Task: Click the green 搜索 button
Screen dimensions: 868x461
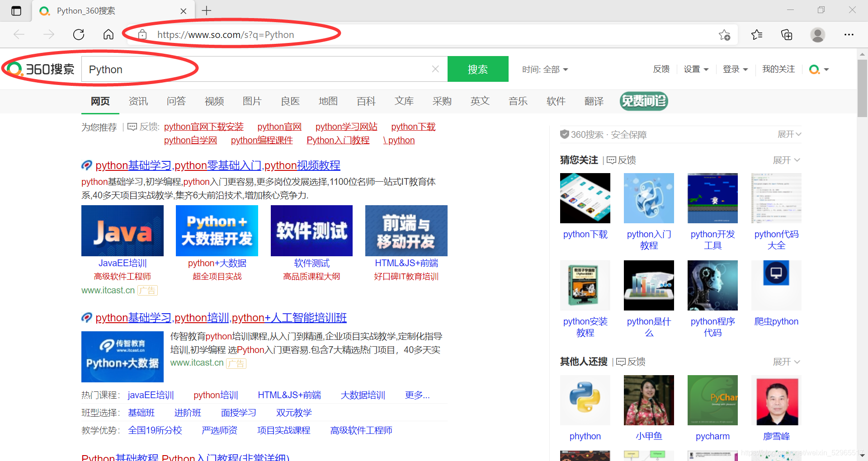Action: click(x=478, y=69)
